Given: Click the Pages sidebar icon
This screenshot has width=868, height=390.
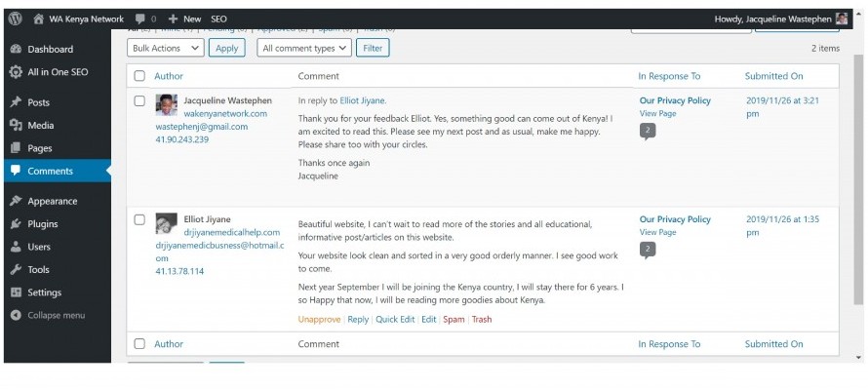Looking at the screenshot, I should (x=16, y=148).
